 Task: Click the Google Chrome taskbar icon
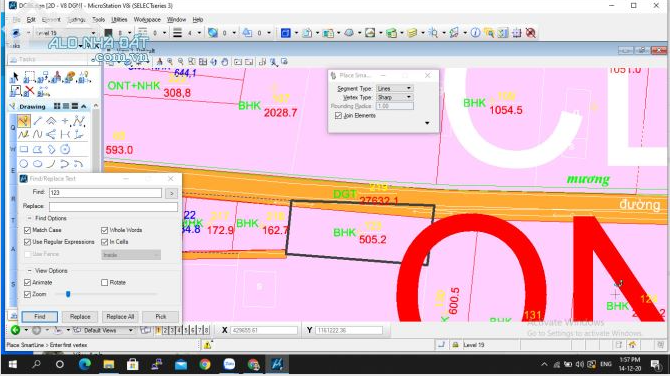(205, 364)
